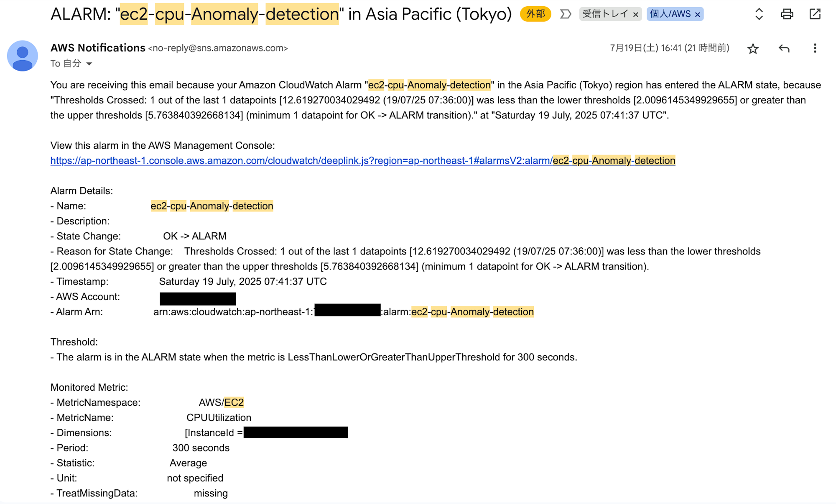This screenshot has width=836, height=504.
Task: Click the Timestamp value Saturday 19 July, 2025
Action: point(243,282)
